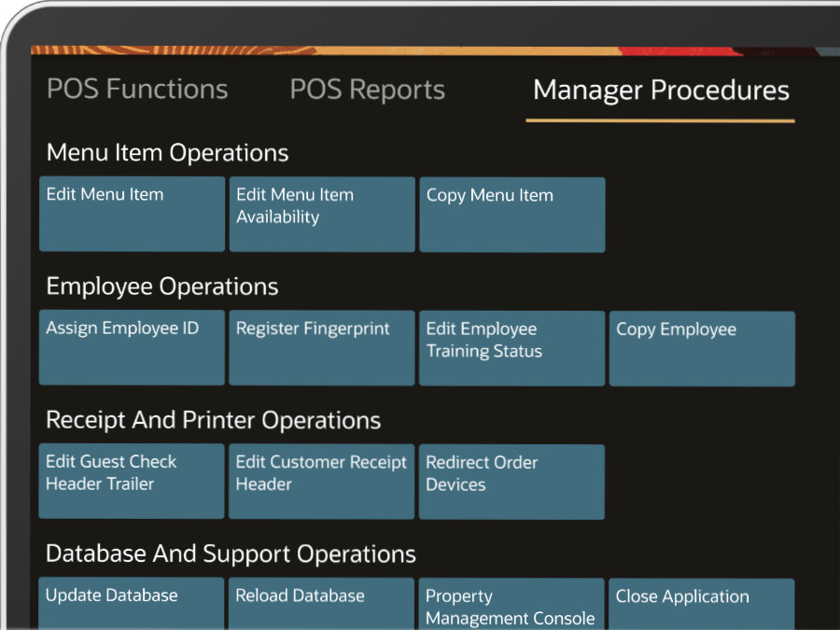Viewport: 840px width, 630px height.
Task: Choose the Copy Menu Item button
Action: [512, 215]
